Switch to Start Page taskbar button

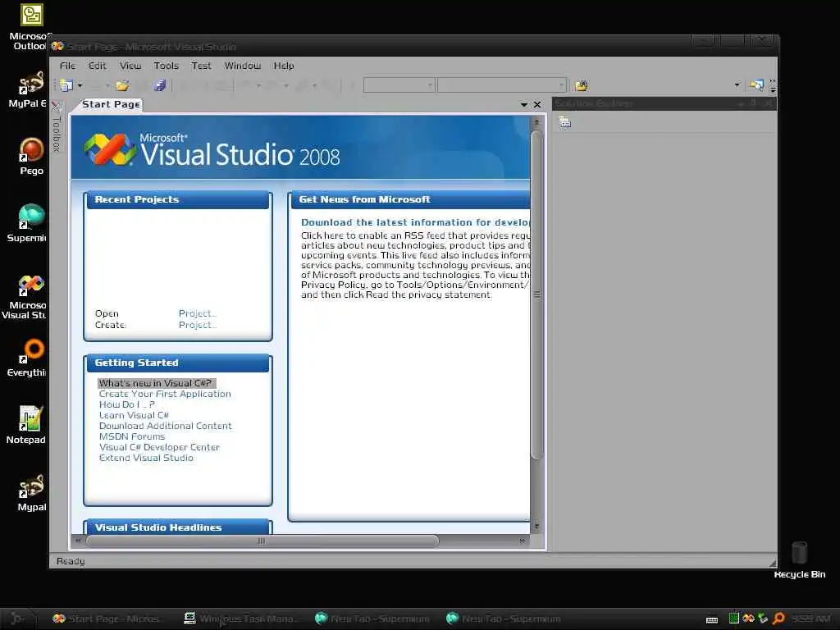107,619
